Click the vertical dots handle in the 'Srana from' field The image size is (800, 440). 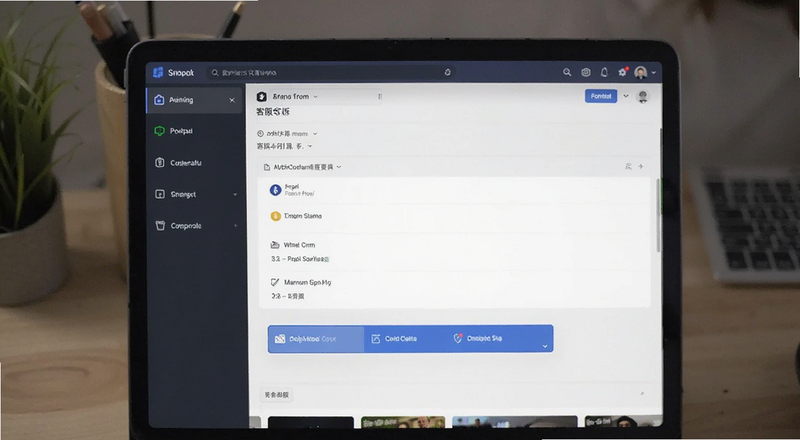(x=380, y=96)
